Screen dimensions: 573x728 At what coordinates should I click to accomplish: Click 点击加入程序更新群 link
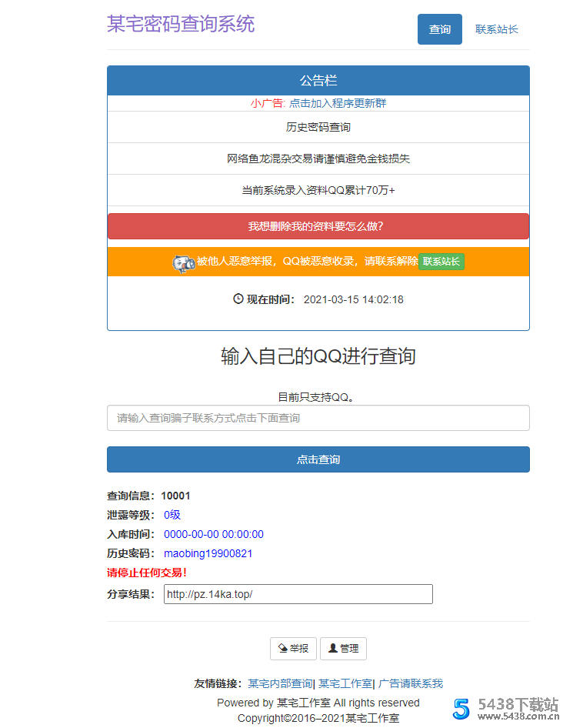[x=338, y=103]
